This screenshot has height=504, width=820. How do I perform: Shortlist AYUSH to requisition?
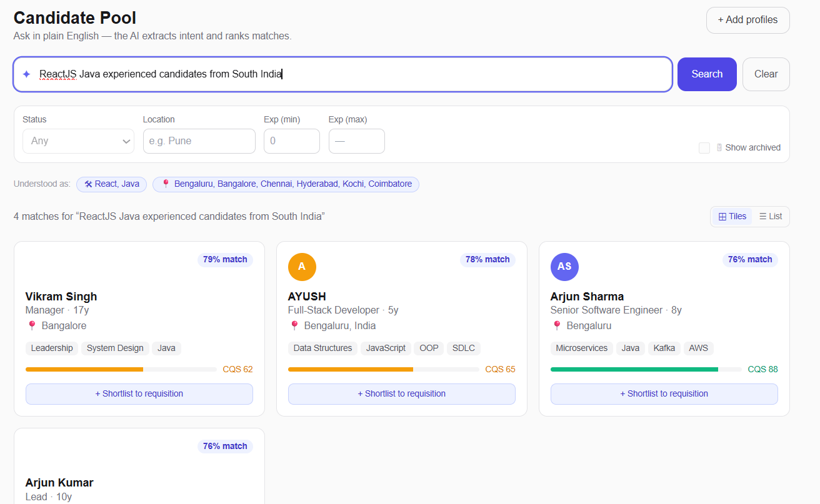coord(402,394)
